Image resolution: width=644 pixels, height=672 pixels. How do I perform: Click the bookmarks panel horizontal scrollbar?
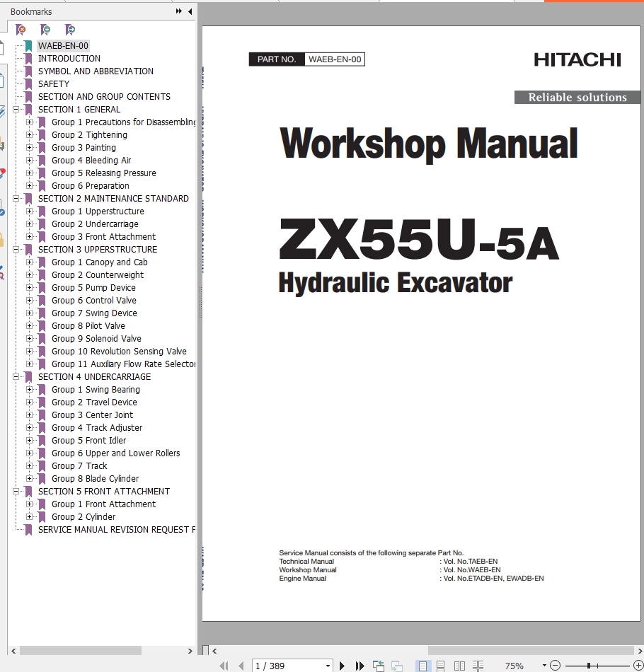[x=81, y=651]
